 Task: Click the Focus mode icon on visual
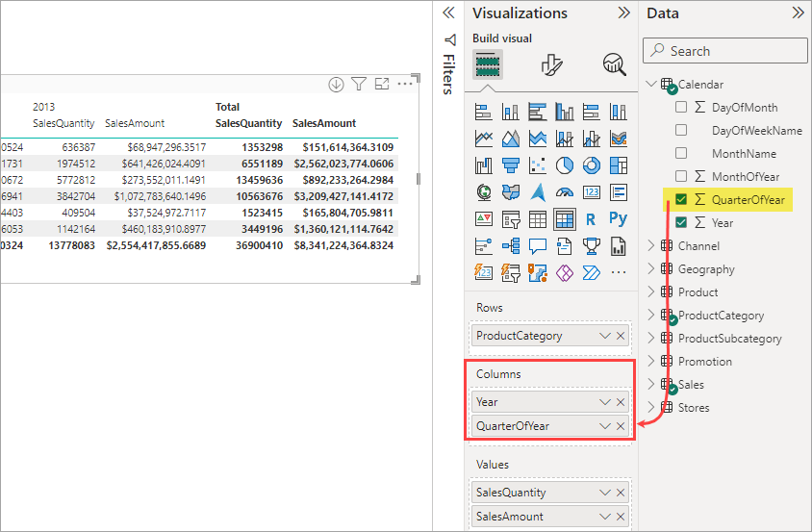coord(382,84)
